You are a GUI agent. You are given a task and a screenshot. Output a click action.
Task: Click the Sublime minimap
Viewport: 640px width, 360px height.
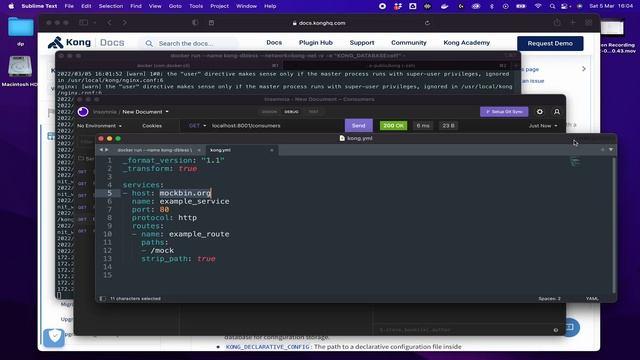point(575,162)
